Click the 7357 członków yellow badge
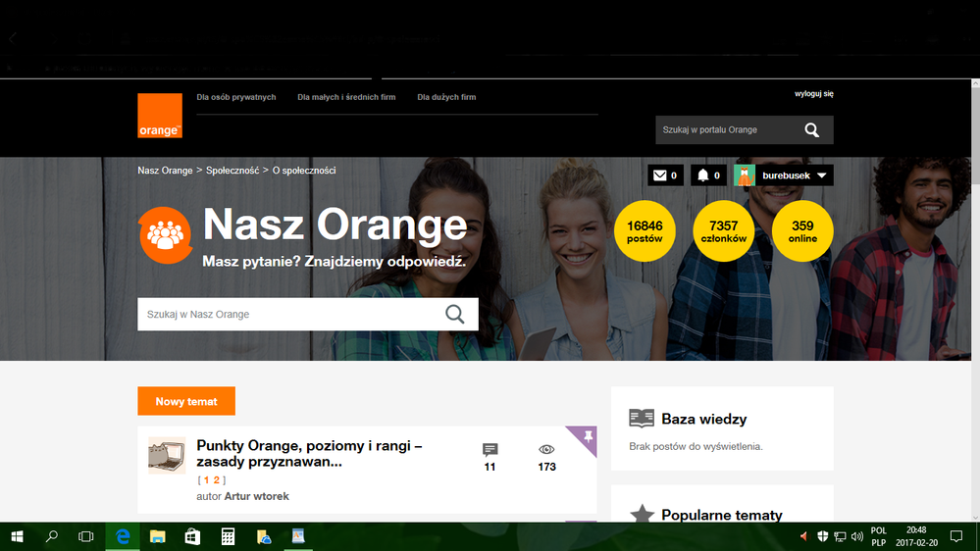The height and width of the screenshot is (551, 980). tap(723, 231)
